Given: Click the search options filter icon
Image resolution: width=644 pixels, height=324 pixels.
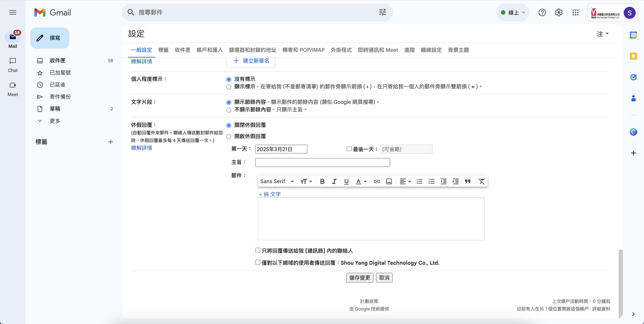Looking at the screenshot, I should tap(382, 12).
